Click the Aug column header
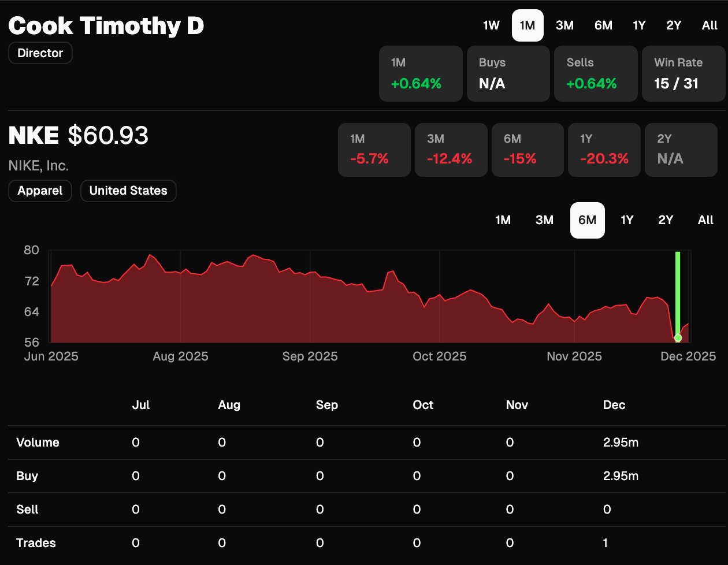The height and width of the screenshot is (565, 728). pos(229,405)
